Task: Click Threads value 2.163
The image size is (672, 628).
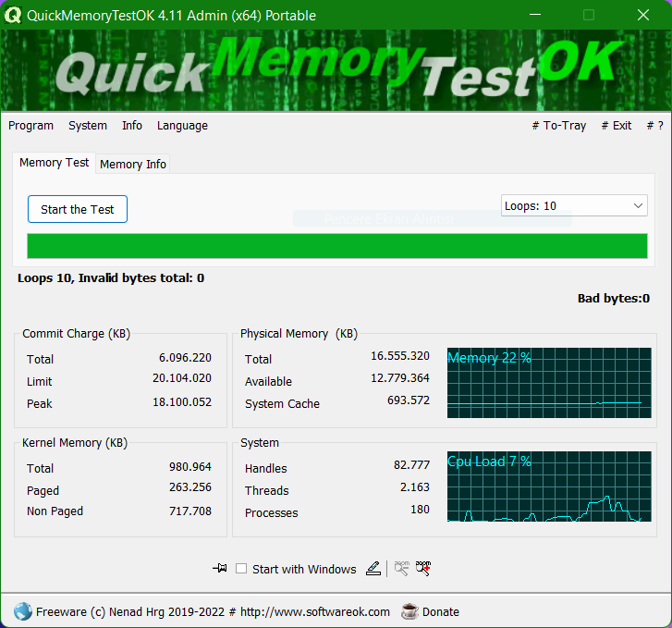Action: point(414,487)
